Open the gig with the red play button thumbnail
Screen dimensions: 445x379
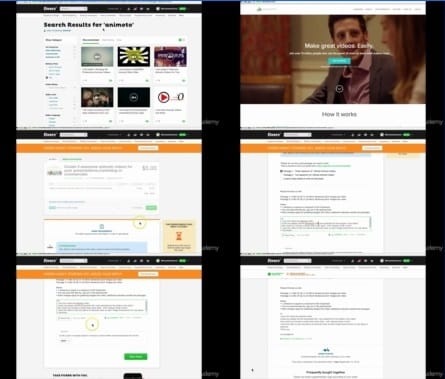click(170, 97)
